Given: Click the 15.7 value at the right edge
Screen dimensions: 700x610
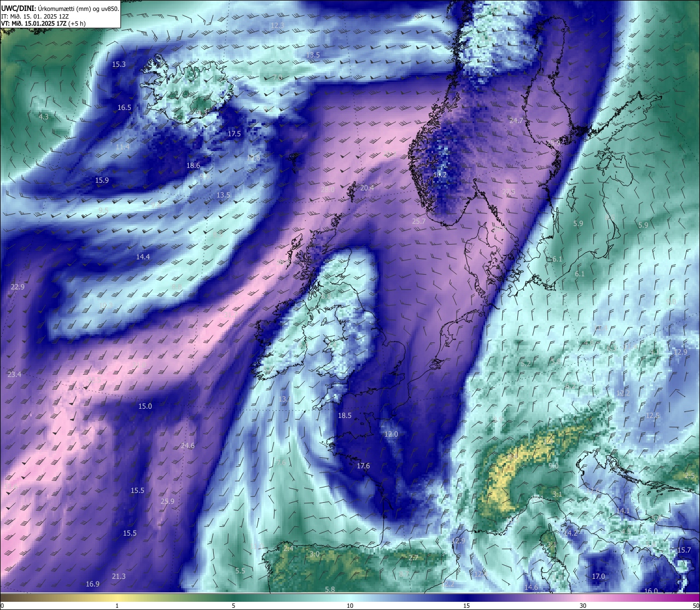Looking at the screenshot, I should (x=684, y=550).
